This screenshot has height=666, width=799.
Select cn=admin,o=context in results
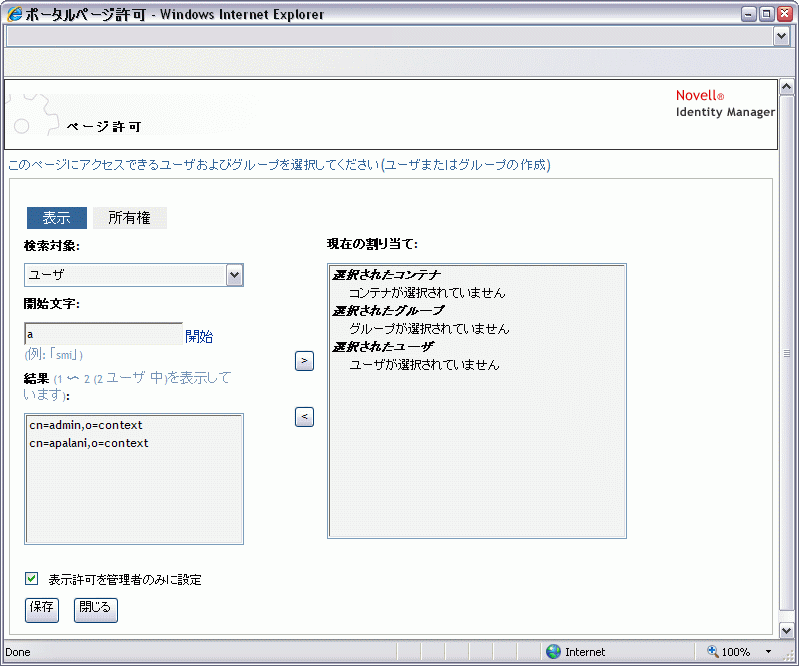pos(86,425)
